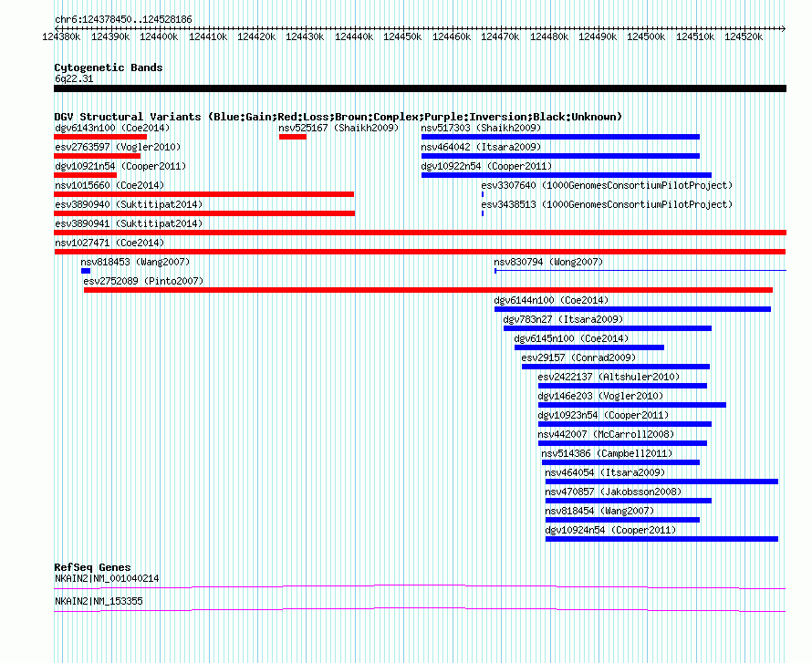Click esv2752089 (Pinto2007) label
Image resolution: width=812 pixels, height=663 pixels.
click(143, 281)
